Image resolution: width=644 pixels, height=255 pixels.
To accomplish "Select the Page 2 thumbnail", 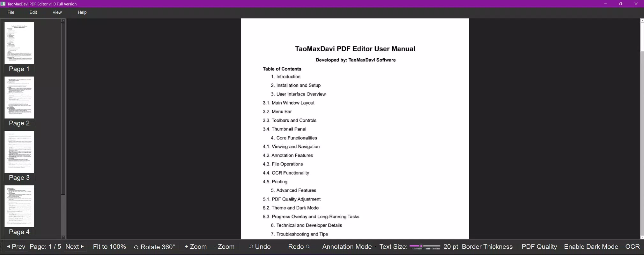I will [x=19, y=101].
